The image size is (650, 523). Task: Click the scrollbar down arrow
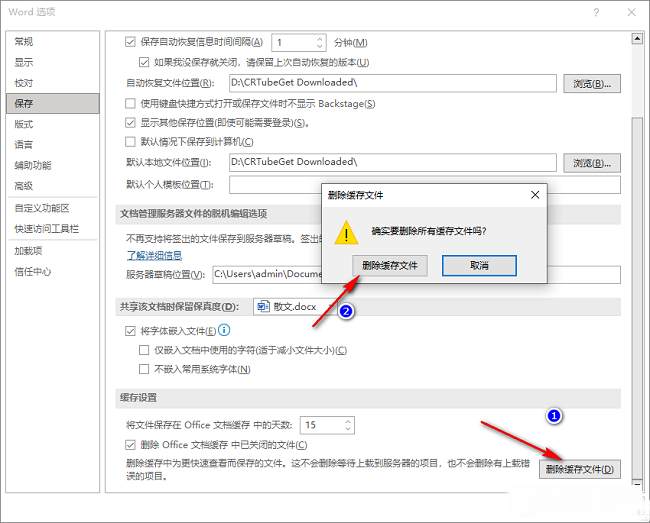pos(637,484)
